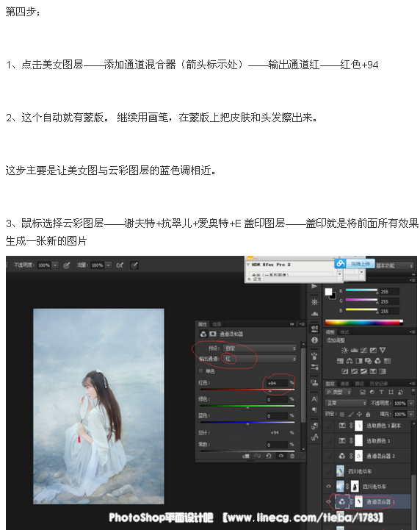Image resolution: width=420 pixels, height=530 pixels.
Task: Reset adjustment to defaults in Properties panel
Action: click(269, 456)
